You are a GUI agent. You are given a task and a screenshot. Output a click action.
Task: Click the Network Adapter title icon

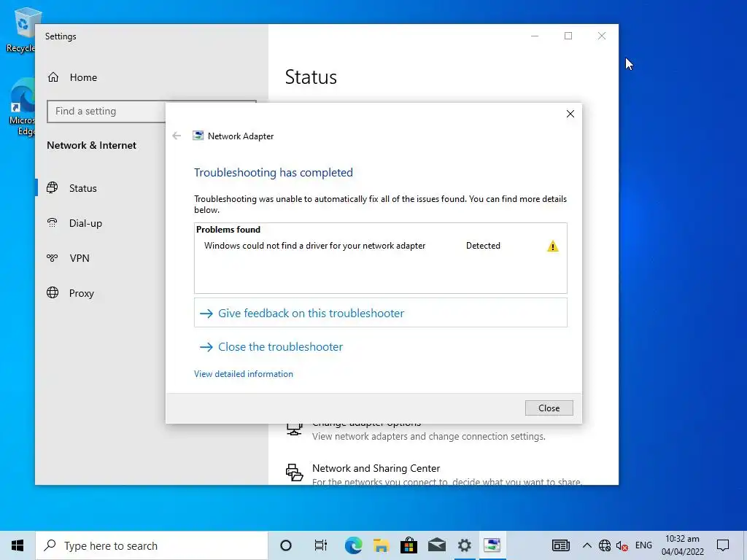(x=198, y=136)
